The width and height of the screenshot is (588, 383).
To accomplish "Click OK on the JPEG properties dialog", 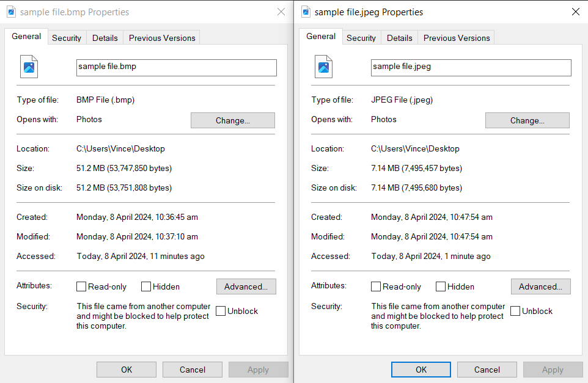I will pos(421,370).
